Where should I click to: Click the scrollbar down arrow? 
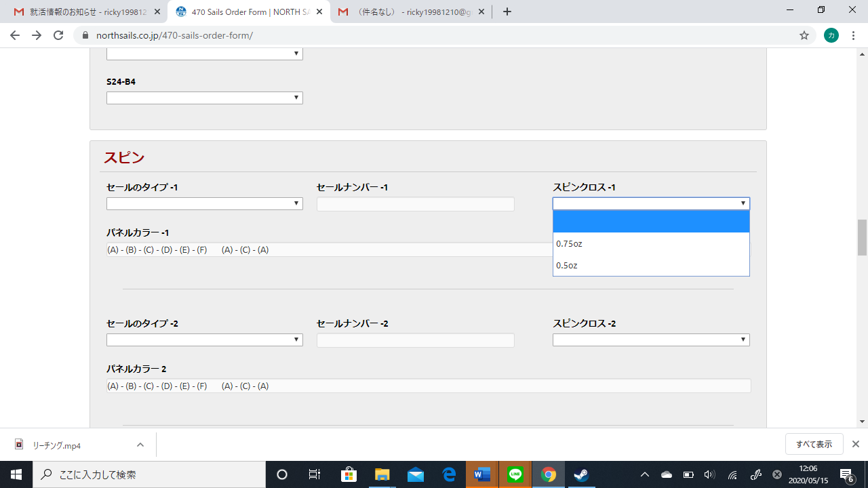pyautogui.click(x=863, y=422)
